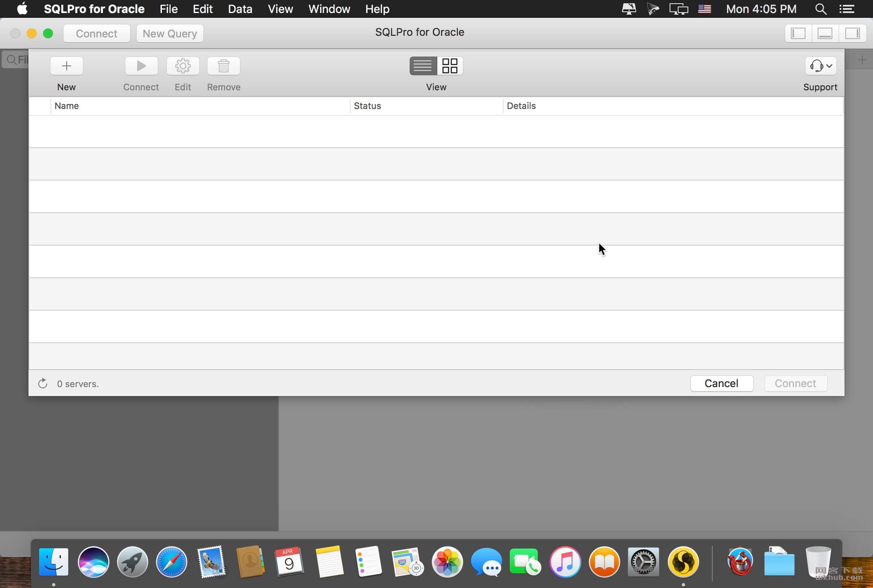Click the filter search field in the sidebar
The height and width of the screenshot is (588, 873).
pyautogui.click(x=15, y=60)
